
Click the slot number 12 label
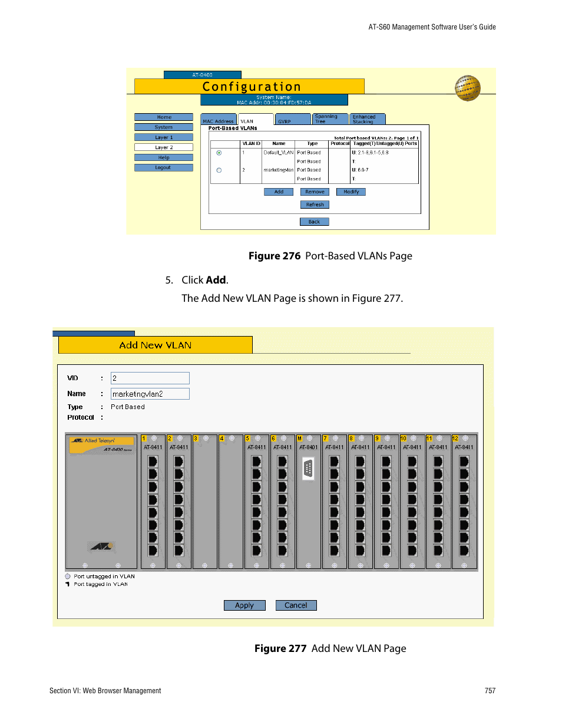[x=455, y=439]
